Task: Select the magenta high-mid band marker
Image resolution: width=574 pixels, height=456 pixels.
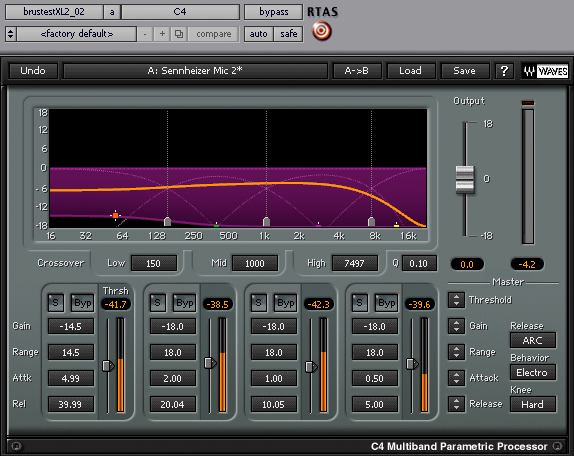Action: pos(318,225)
